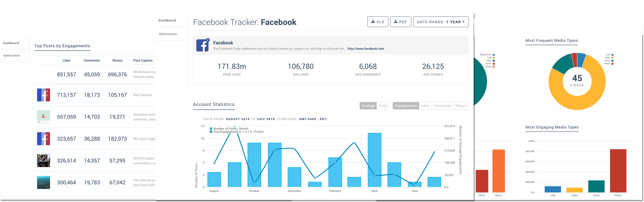Click the 45 Videos donut center label
This screenshot has width=644, height=202.
(x=577, y=80)
